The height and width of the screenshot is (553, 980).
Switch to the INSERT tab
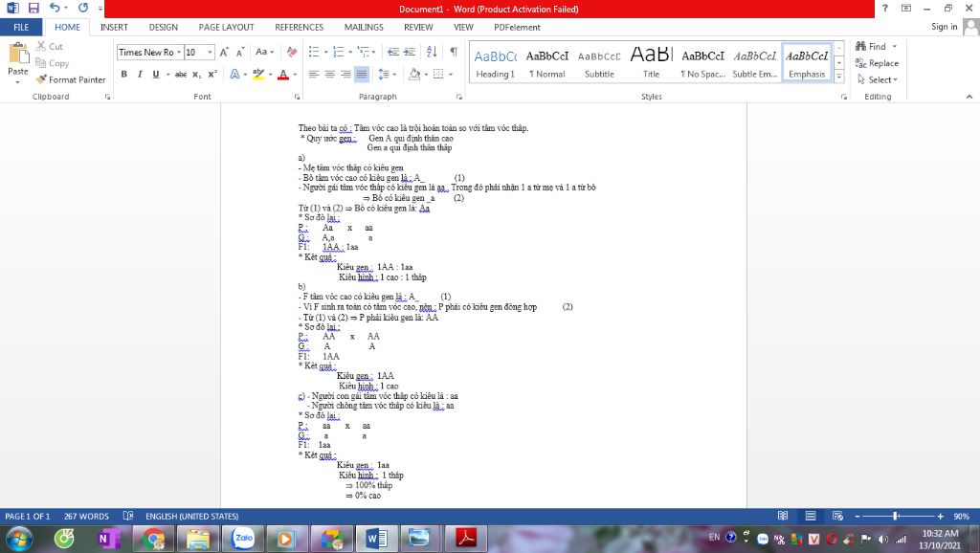click(x=114, y=27)
